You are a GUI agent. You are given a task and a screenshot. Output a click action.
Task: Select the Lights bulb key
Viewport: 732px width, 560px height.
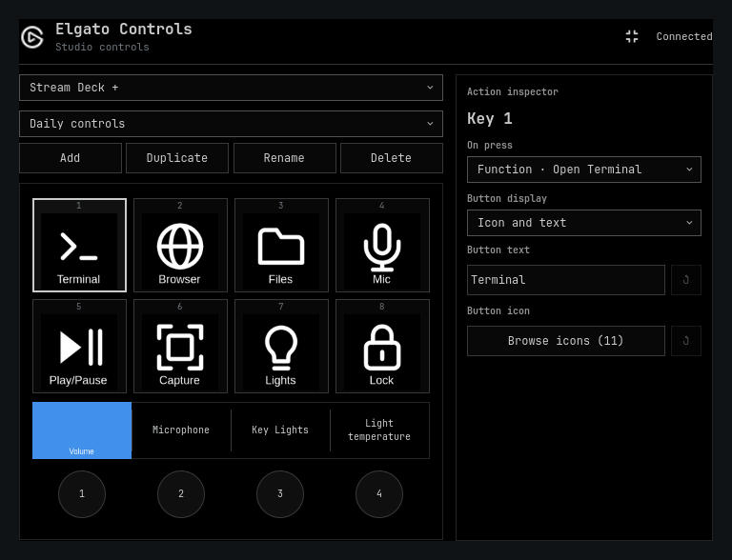281,347
